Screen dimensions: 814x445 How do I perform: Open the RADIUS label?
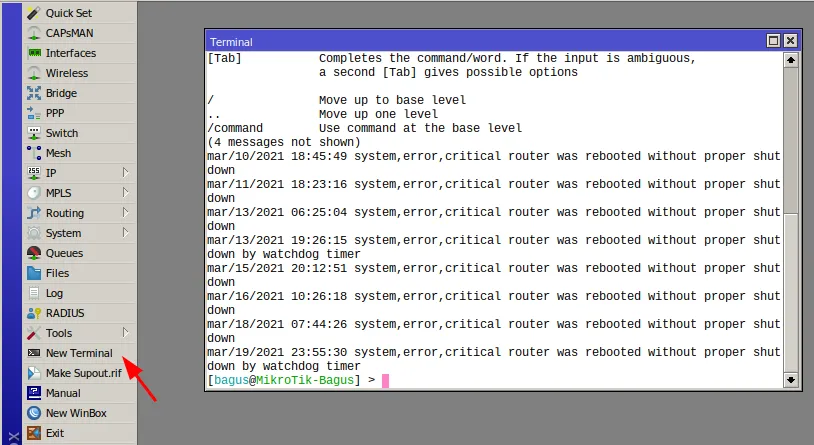(x=65, y=313)
